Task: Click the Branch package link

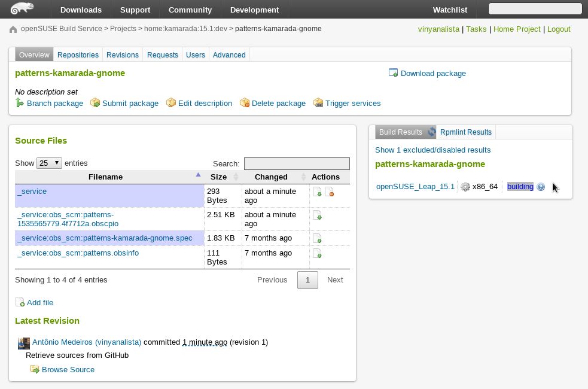Action: click(x=55, y=103)
